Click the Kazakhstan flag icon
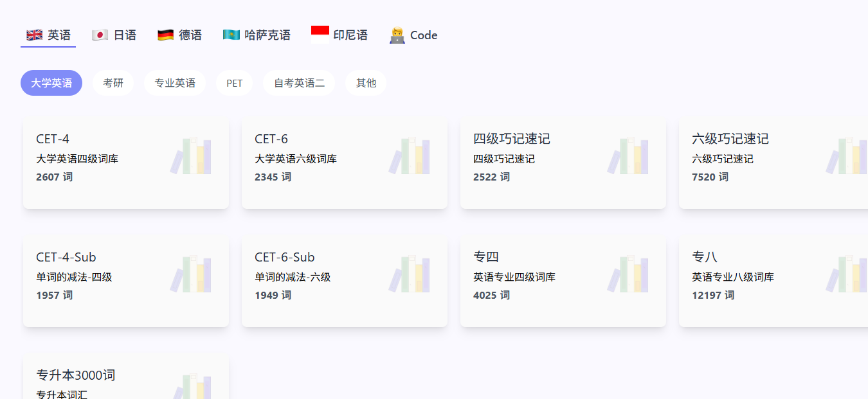 231,35
